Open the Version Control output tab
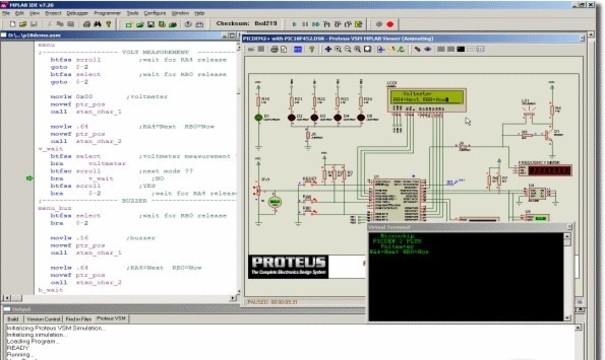Image resolution: width=605 pixels, height=360 pixels. 43,319
